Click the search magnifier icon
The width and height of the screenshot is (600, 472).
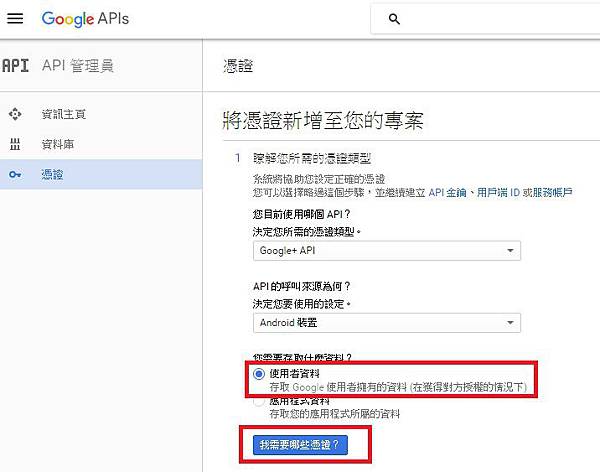pyautogui.click(x=394, y=19)
